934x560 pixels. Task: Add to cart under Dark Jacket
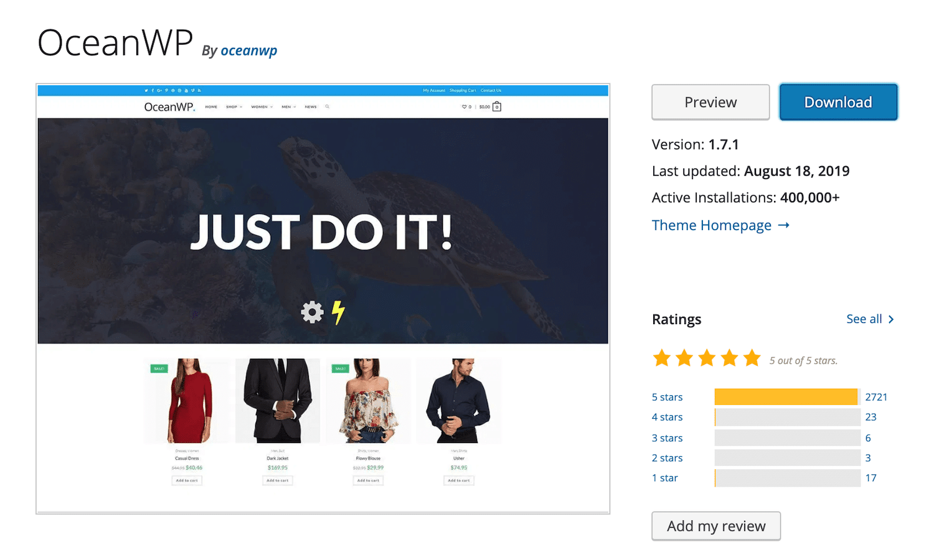tap(278, 480)
